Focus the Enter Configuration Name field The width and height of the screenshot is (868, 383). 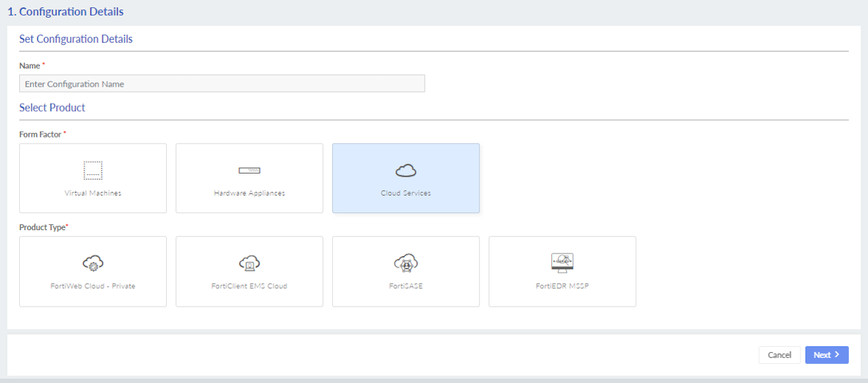[x=222, y=84]
